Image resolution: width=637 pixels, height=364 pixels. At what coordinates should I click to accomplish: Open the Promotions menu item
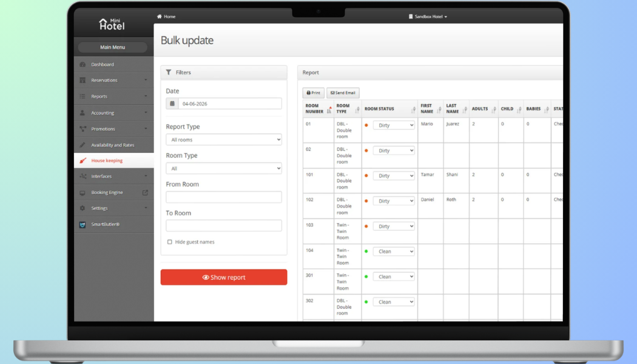click(114, 129)
